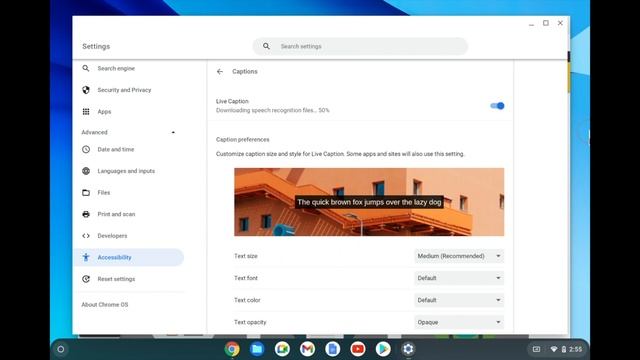This screenshot has width=640, height=360.
Task: Click the Advanced section label
Action: [x=94, y=132]
